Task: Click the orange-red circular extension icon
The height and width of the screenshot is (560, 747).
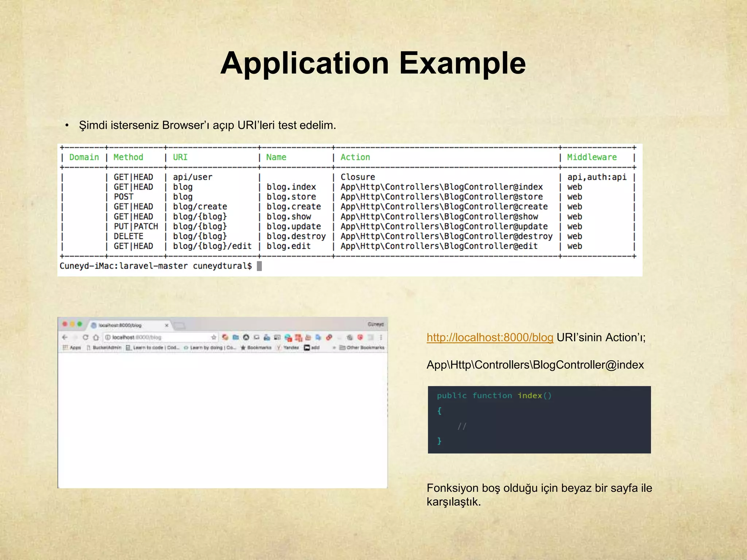Action: tap(225, 337)
